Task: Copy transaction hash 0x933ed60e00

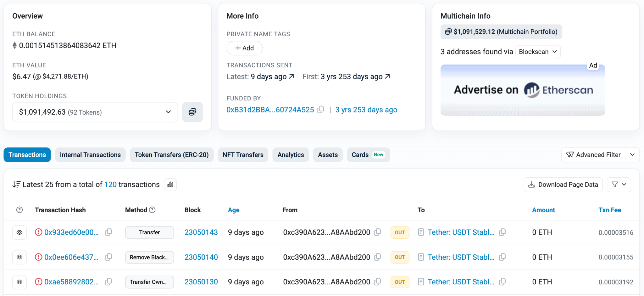Action: coord(108,232)
